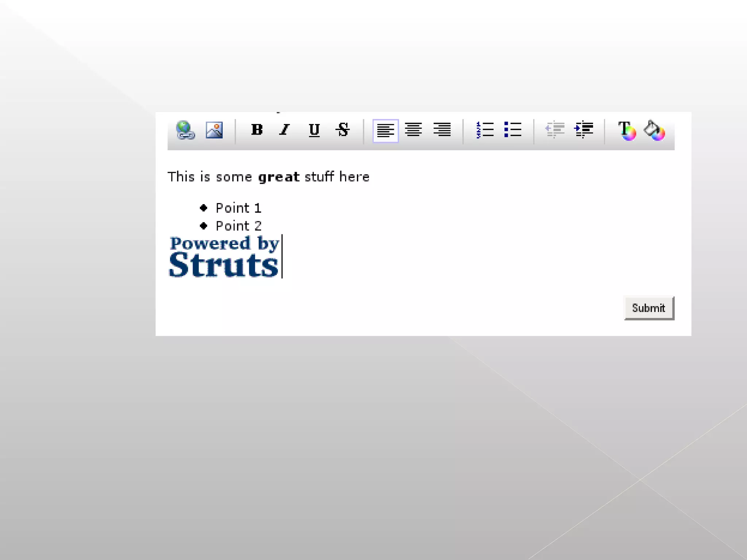Select the Powered by Struts image

click(x=224, y=257)
